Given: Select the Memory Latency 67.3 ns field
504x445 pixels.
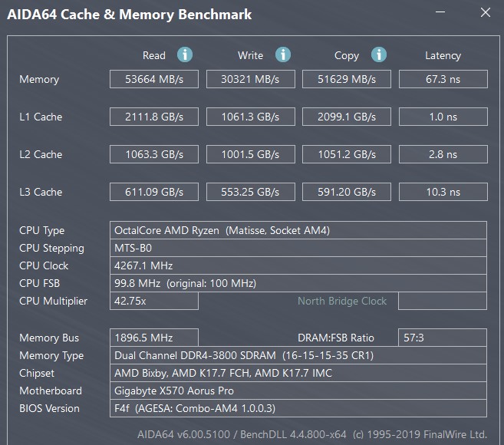Looking at the screenshot, I should (443, 79).
